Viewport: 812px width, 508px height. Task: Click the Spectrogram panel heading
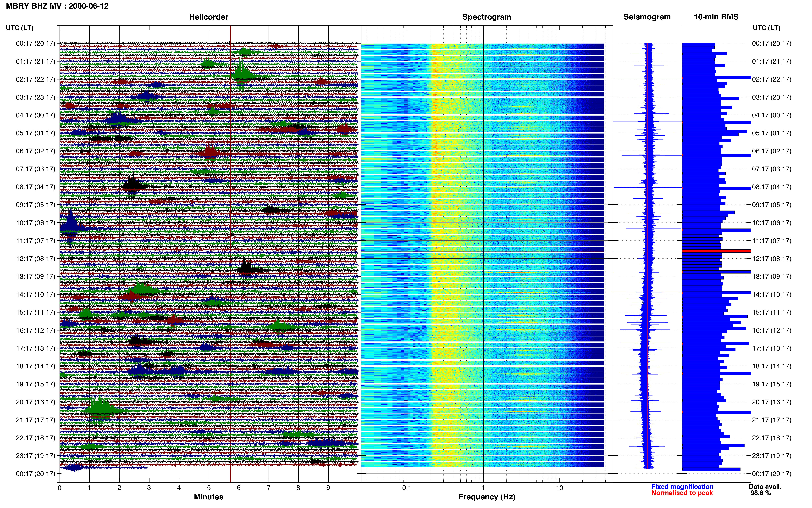coord(487,17)
